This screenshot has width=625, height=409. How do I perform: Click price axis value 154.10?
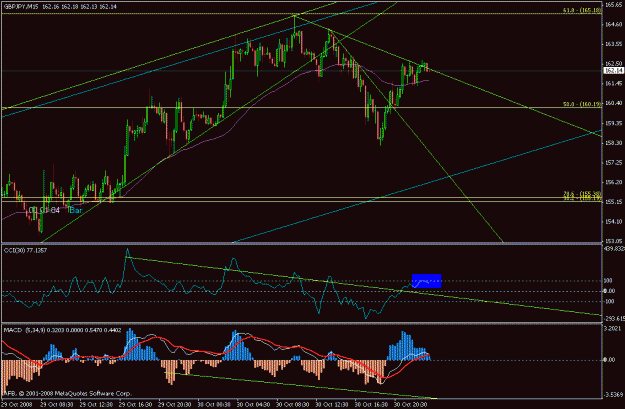tap(614, 222)
